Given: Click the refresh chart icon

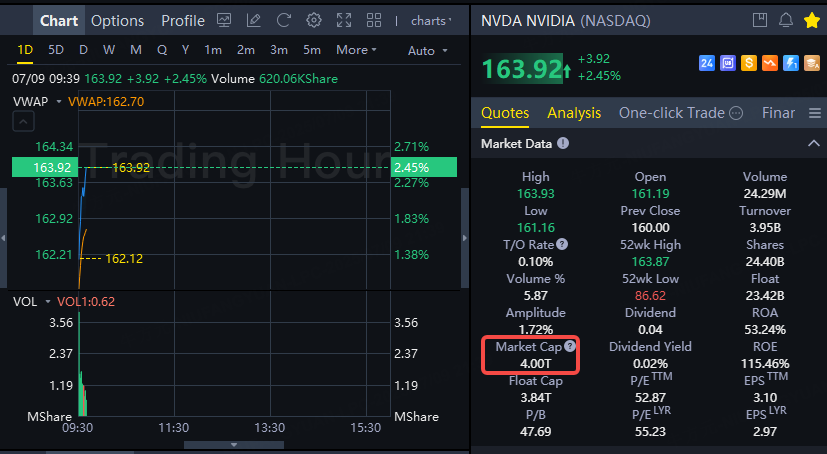Looking at the screenshot, I should point(284,20).
